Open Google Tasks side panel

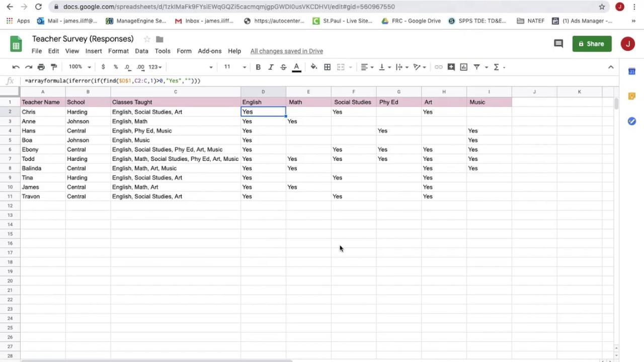(632, 121)
